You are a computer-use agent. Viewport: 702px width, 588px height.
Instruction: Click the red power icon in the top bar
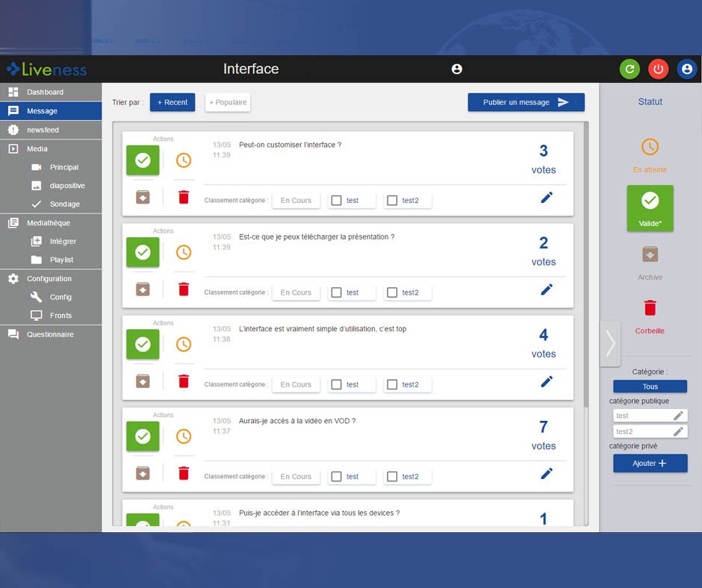tap(658, 69)
